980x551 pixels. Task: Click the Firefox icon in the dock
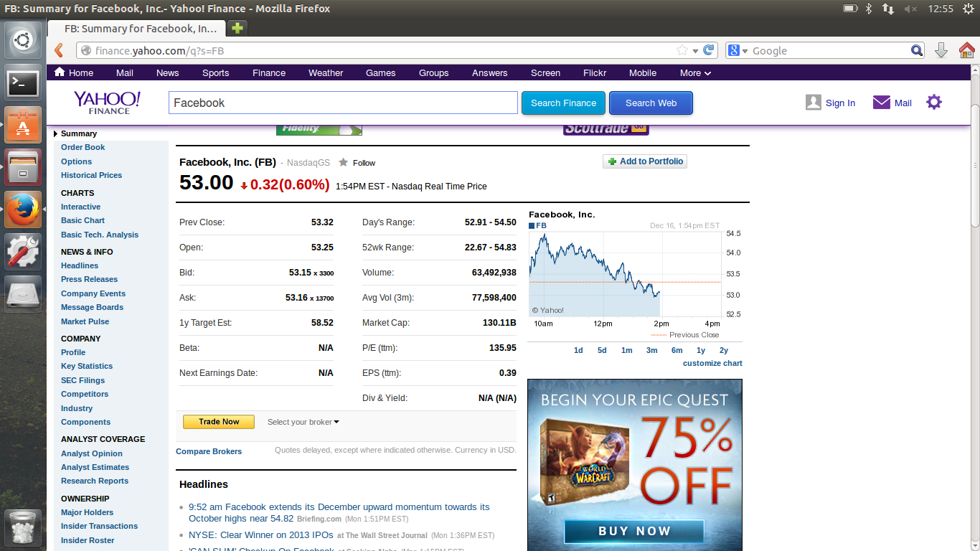[x=23, y=209]
